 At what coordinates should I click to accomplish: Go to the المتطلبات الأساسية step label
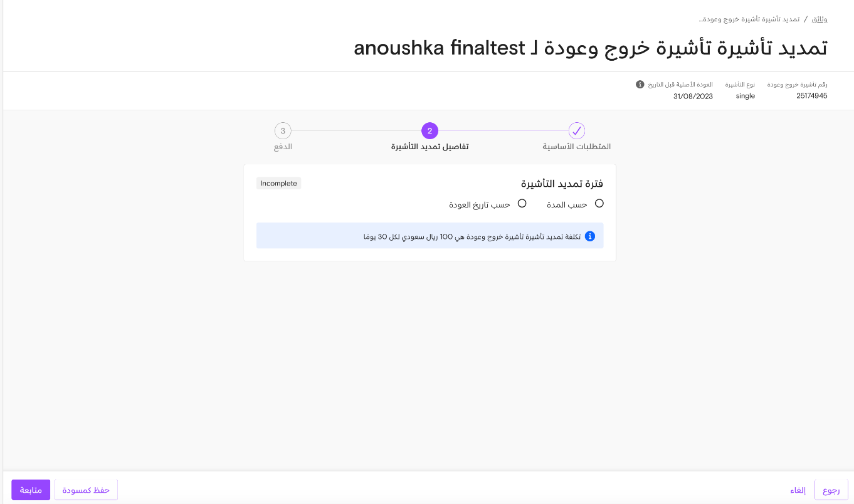[577, 147]
